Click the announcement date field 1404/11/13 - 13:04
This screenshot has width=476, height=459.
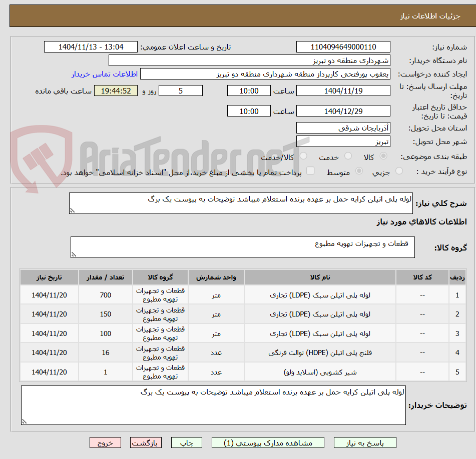point(91,47)
